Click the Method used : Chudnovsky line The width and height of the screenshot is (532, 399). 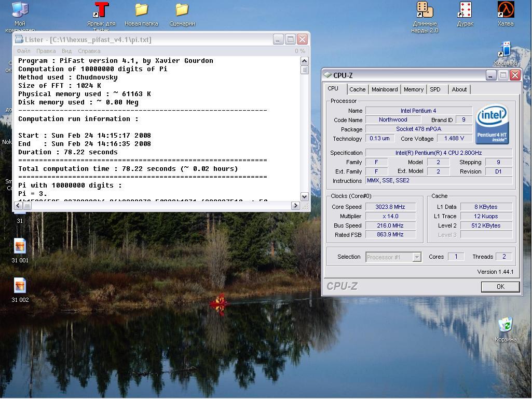coord(68,77)
